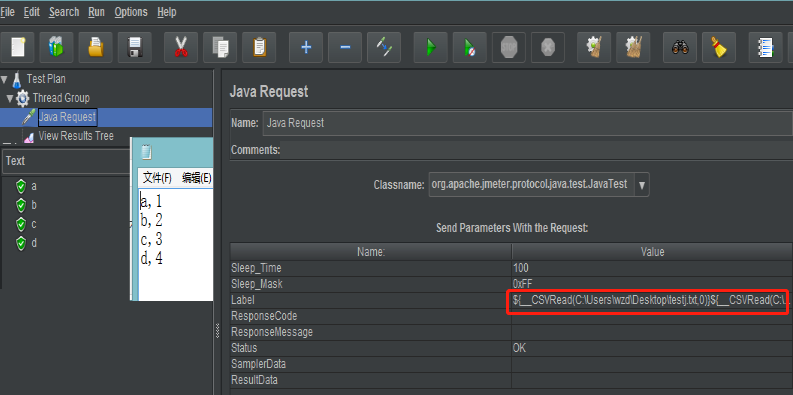The width and height of the screenshot is (793, 395).
Task: Click the SamplerData parameter name
Action: tap(258, 364)
